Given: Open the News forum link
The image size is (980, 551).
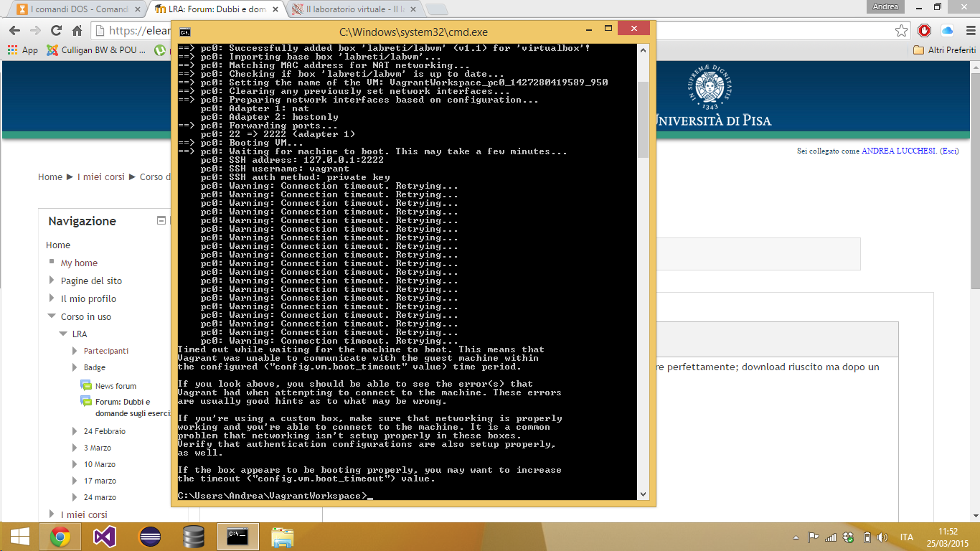Looking at the screenshot, I should click(x=116, y=386).
